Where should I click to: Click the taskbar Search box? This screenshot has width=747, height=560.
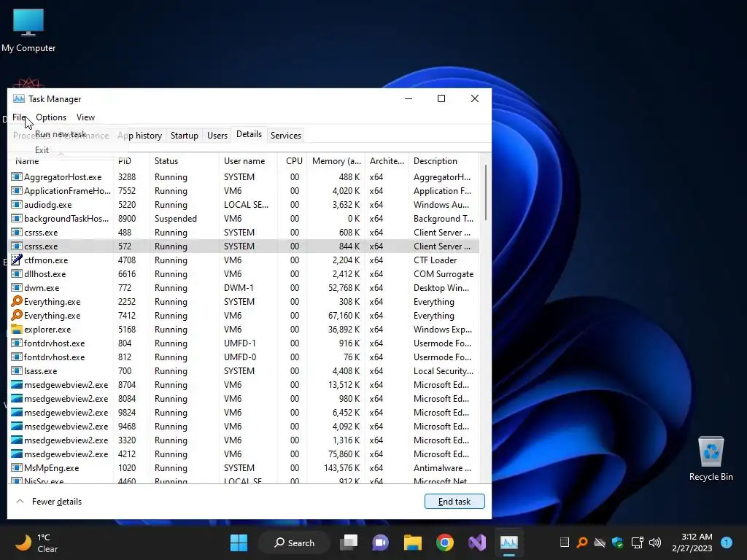click(295, 542)
